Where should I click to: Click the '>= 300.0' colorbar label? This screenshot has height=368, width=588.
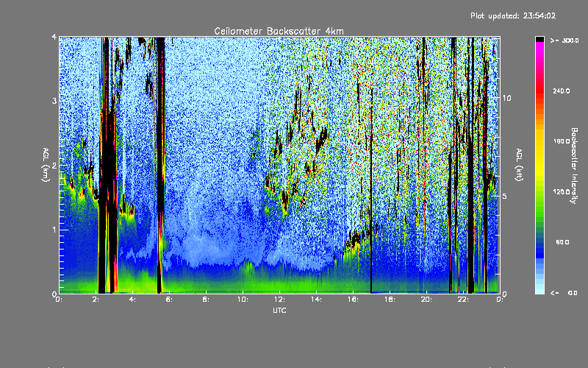tap(564, 40)
